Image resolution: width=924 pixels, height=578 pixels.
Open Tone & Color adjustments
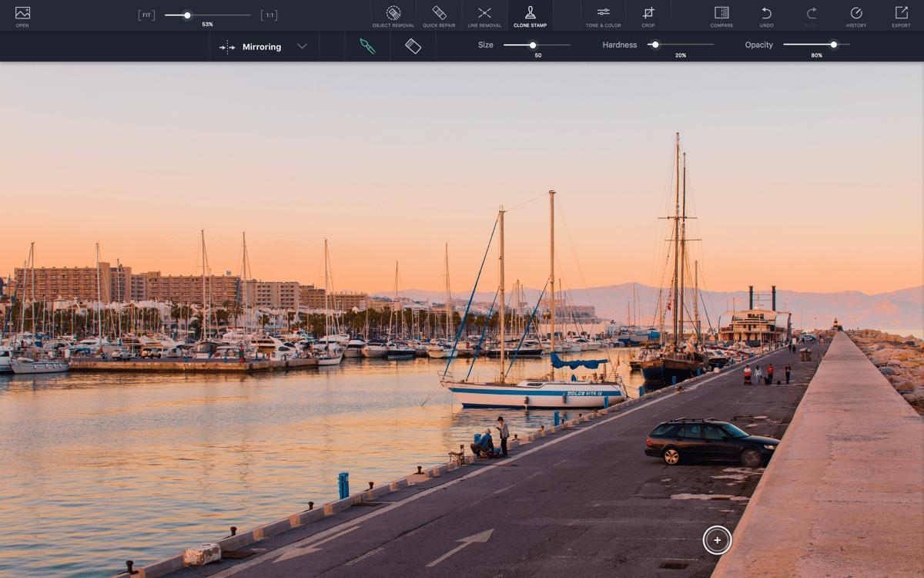(x=603, y=15)
